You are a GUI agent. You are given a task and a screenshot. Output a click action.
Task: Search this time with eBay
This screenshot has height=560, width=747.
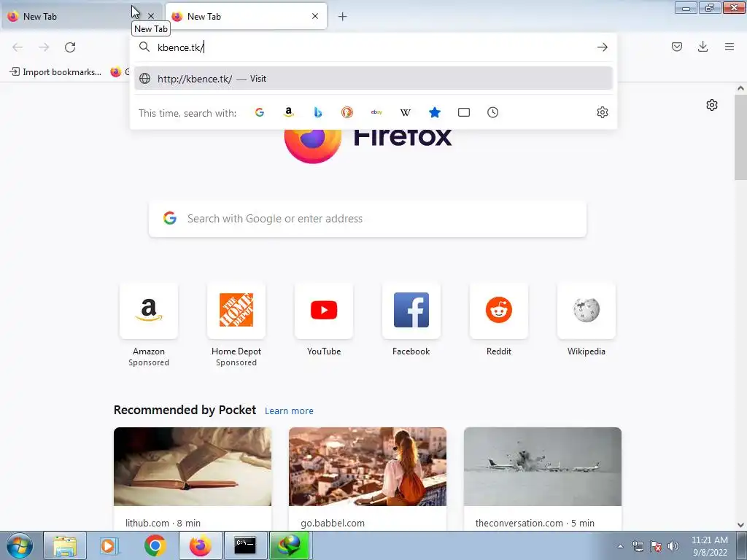click(376, 112)
